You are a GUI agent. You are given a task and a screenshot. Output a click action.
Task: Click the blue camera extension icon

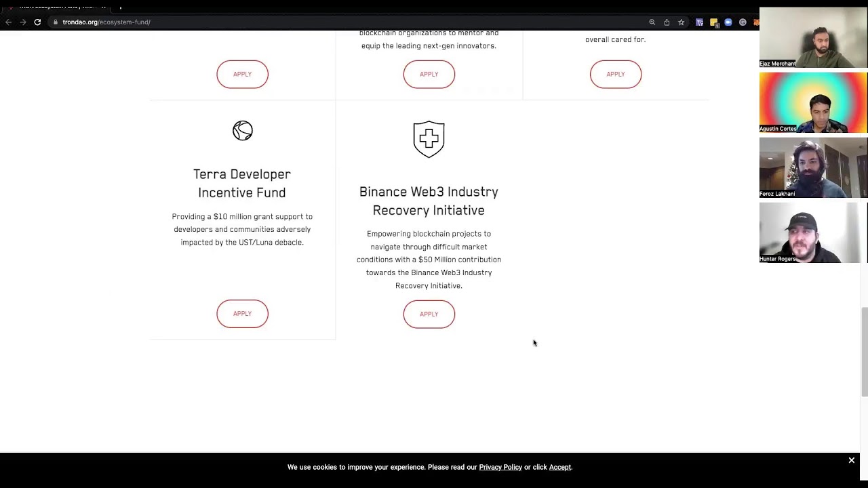[x=728, y=22]
